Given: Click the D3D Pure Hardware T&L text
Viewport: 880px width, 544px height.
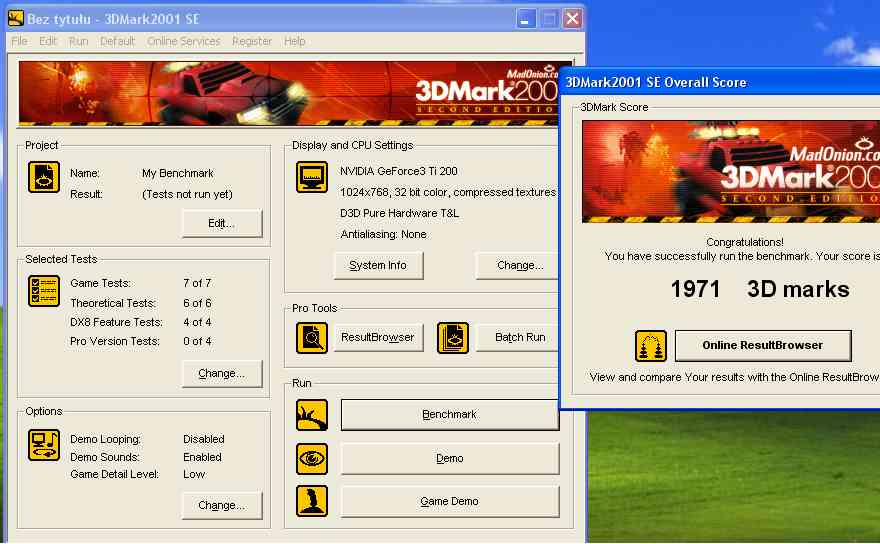Looking at the screenshot, I should [400, 213].
